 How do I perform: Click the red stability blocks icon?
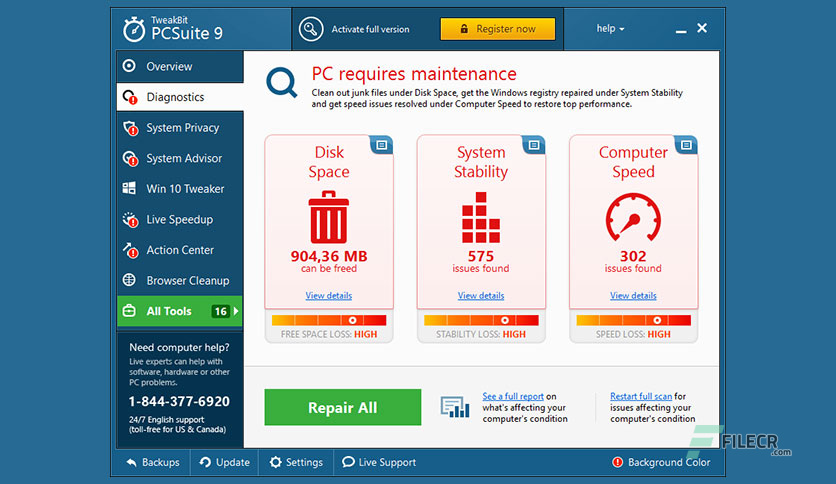coord(481,217)
